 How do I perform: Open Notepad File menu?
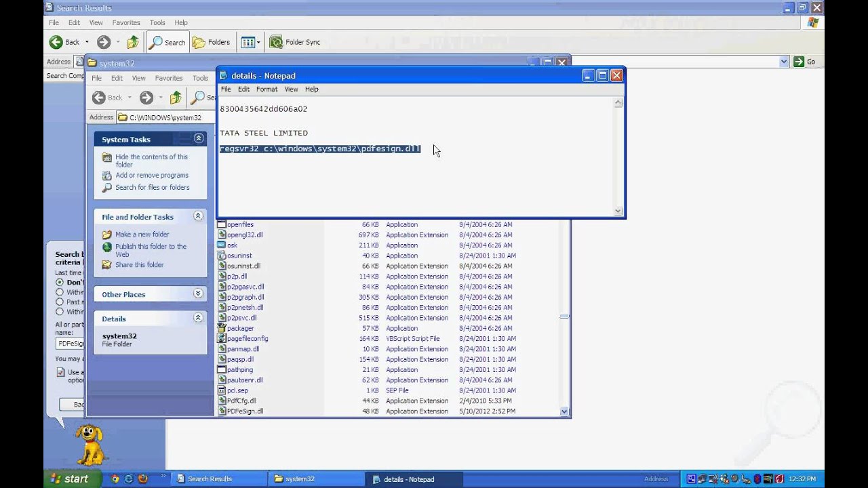[x=226, y=89]
